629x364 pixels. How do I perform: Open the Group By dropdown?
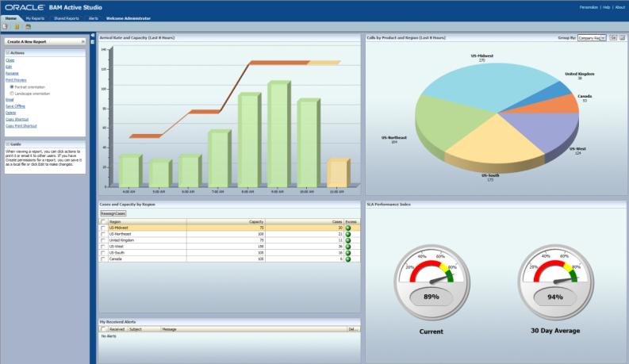[592, 38]
